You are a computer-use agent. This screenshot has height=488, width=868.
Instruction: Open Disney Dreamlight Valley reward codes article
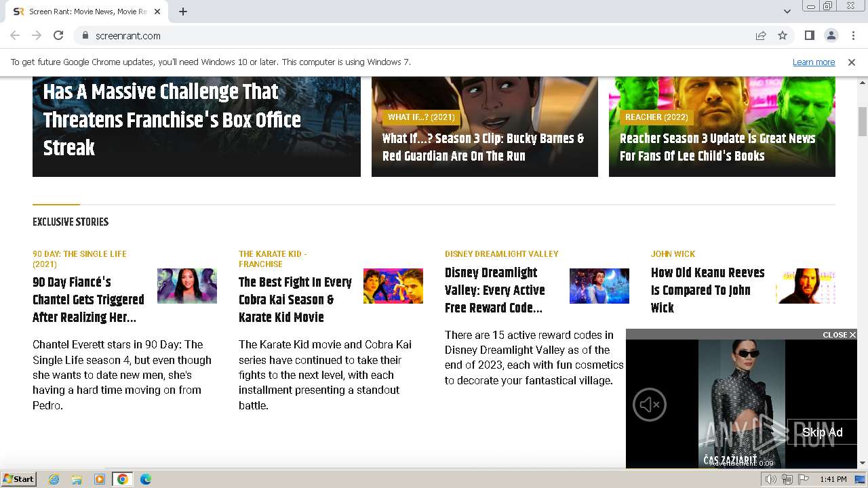click(x=495, y=290)
